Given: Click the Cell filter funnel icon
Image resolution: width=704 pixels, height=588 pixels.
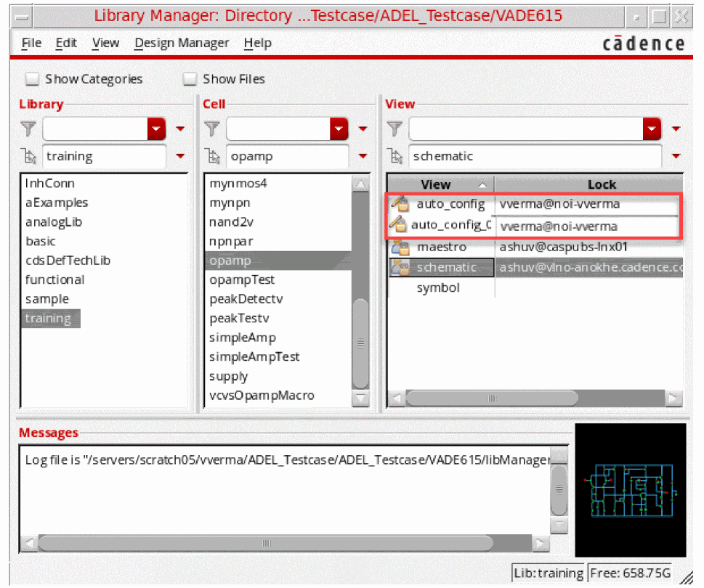Looking at the screenshot, I should click(212, 129).
